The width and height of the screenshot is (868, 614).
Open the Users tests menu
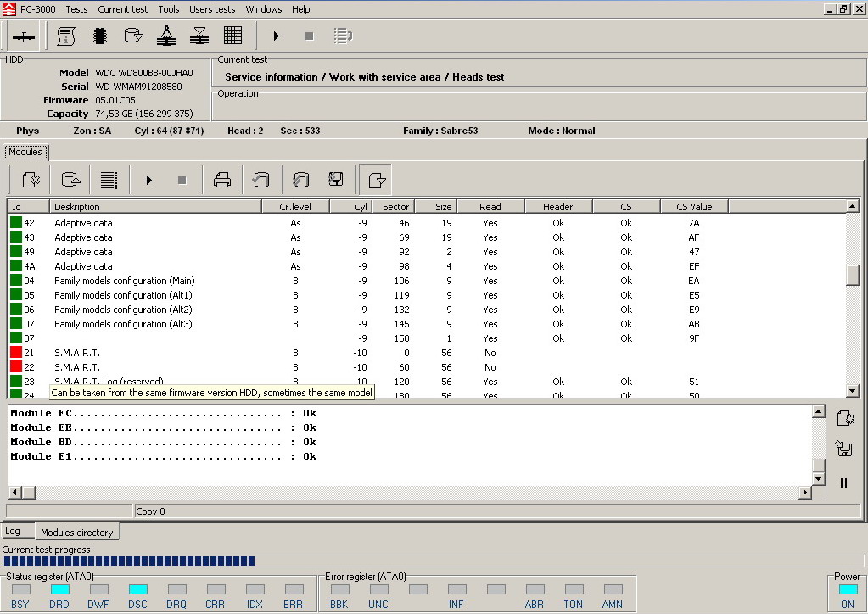click(x=212, y=9)
